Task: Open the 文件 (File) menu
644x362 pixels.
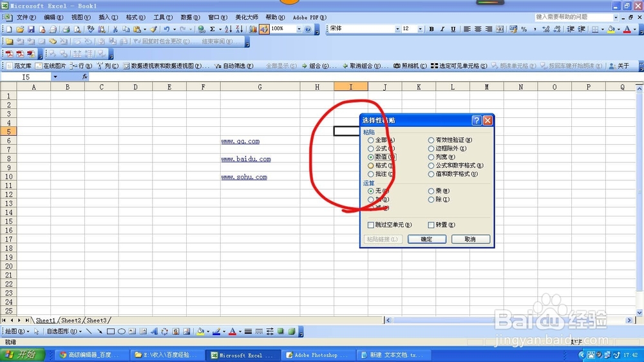Action: point(26,17)
